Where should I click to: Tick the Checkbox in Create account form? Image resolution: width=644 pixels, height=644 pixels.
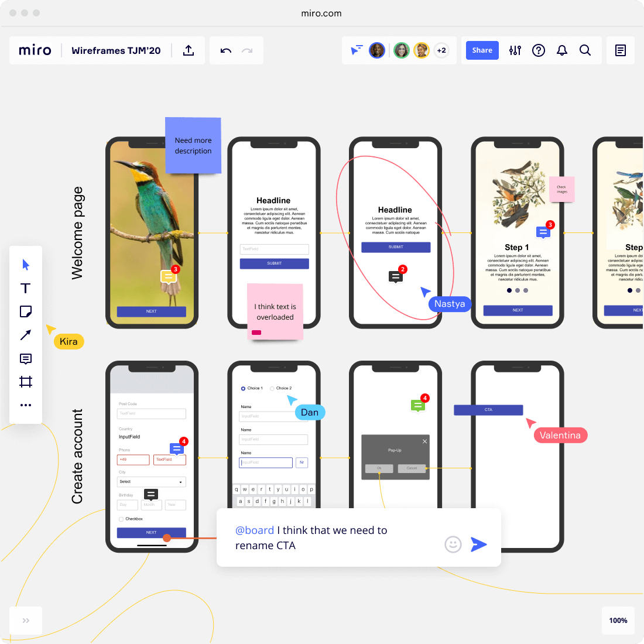(x=121, y=519)
